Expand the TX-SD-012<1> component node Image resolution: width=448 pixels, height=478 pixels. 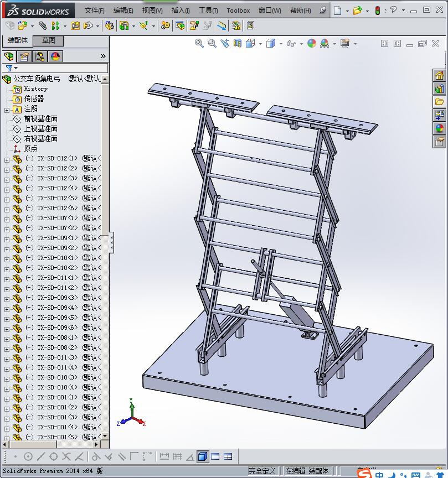click(x=7, y=159)
